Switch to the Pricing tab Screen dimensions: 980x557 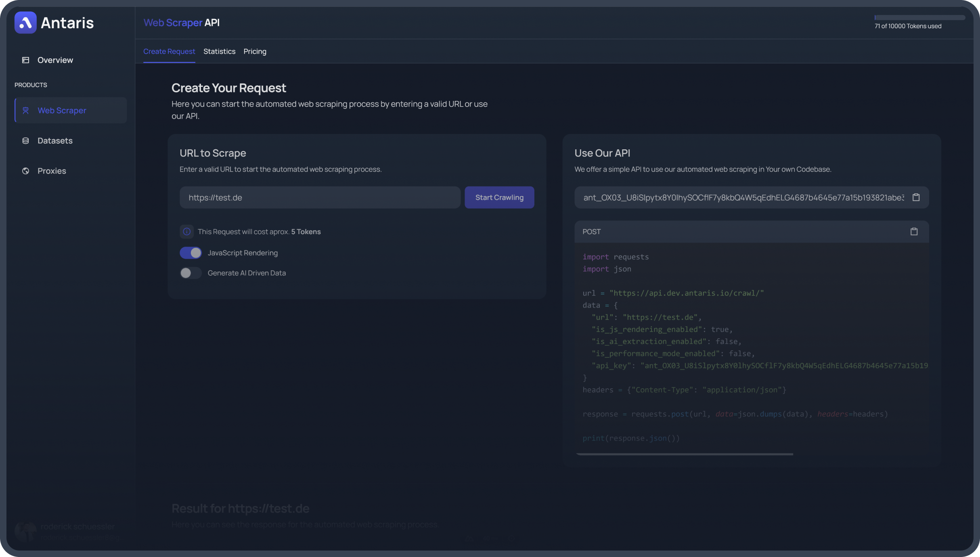[254, 50]
